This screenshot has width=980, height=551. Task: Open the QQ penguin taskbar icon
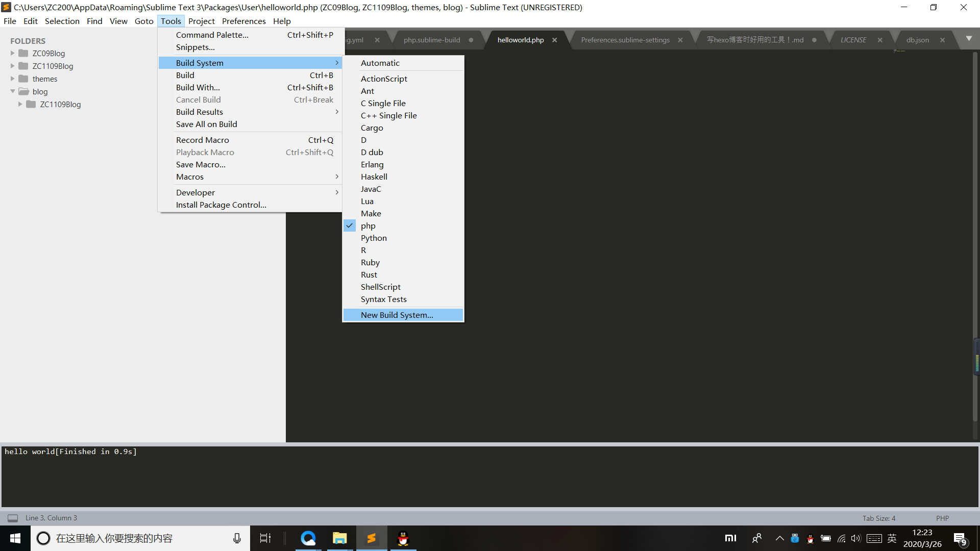(x=403, y=538)
